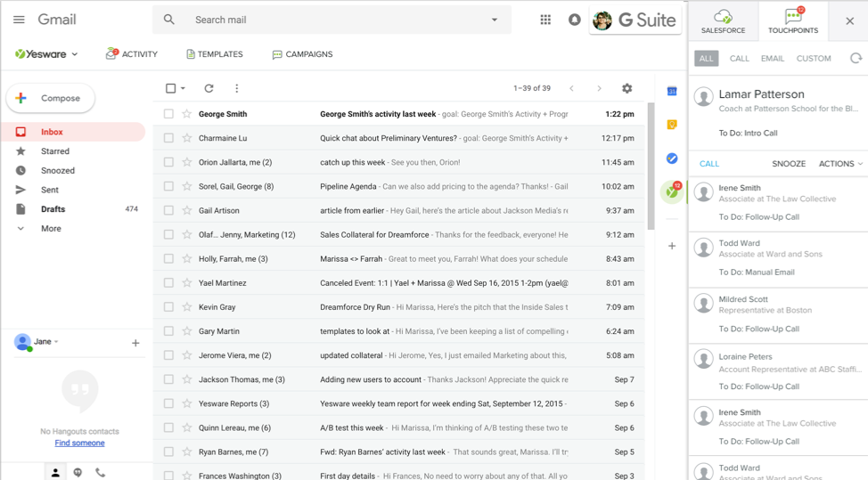This screenshot has width=868, height=480.
Task: Click CALL for Lamar Patterson
Action: pos(709,164)
